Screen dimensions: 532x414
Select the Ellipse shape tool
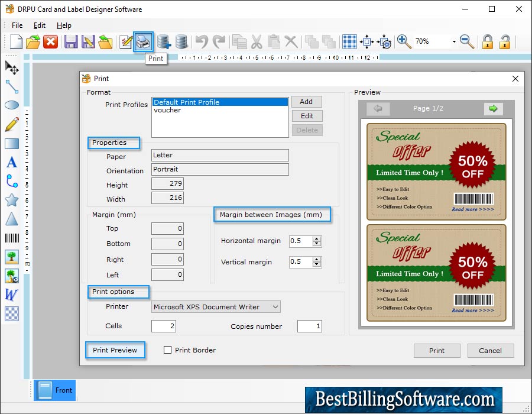(12, 105)
